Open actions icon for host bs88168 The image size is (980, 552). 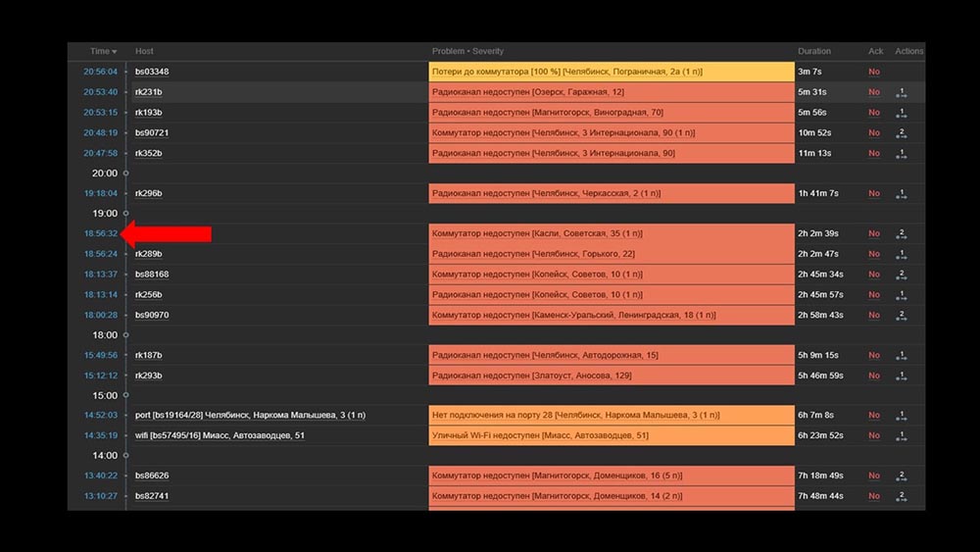coord(901,275)
